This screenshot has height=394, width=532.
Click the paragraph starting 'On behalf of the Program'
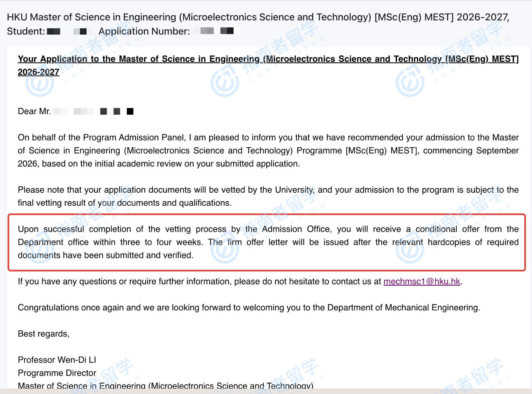click(x=268, y=151)
